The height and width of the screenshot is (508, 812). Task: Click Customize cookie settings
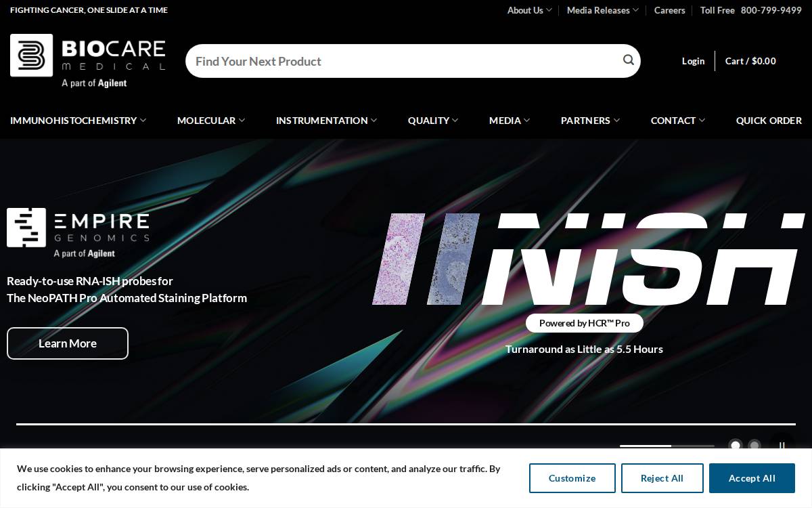click(x=572, y=478)
